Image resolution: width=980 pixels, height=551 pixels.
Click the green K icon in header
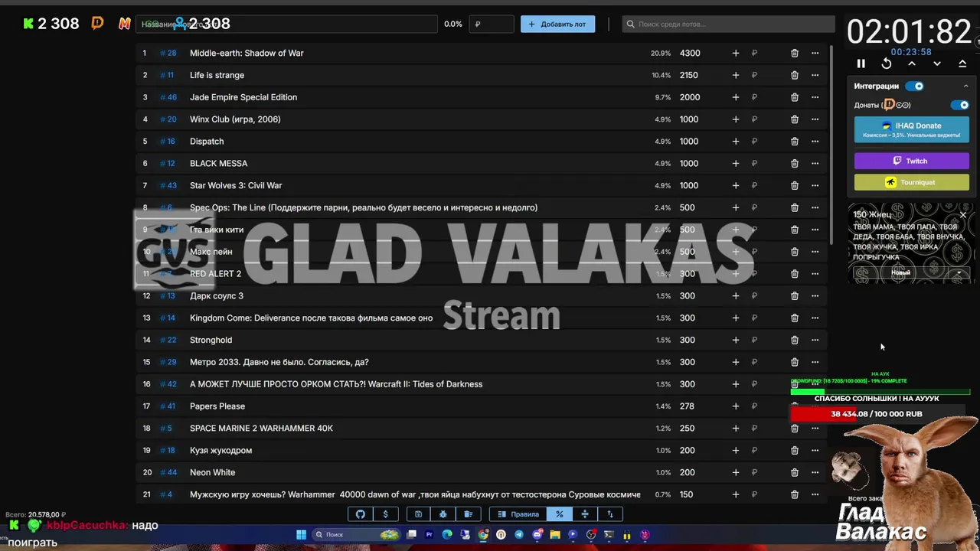pyautogui.click(x=28, y=24)
